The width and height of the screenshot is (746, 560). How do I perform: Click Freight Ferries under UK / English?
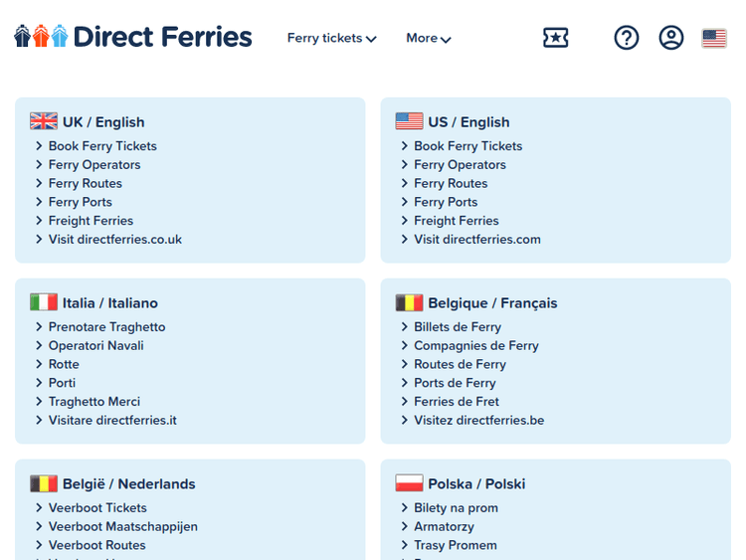click(91, 221)
